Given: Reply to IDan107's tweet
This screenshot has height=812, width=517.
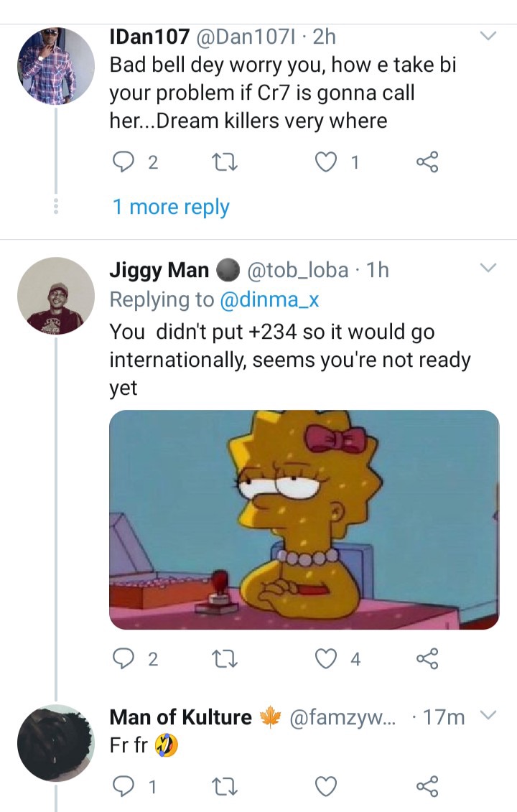Looking at the screenshot, I should click(x=123, y=162).
